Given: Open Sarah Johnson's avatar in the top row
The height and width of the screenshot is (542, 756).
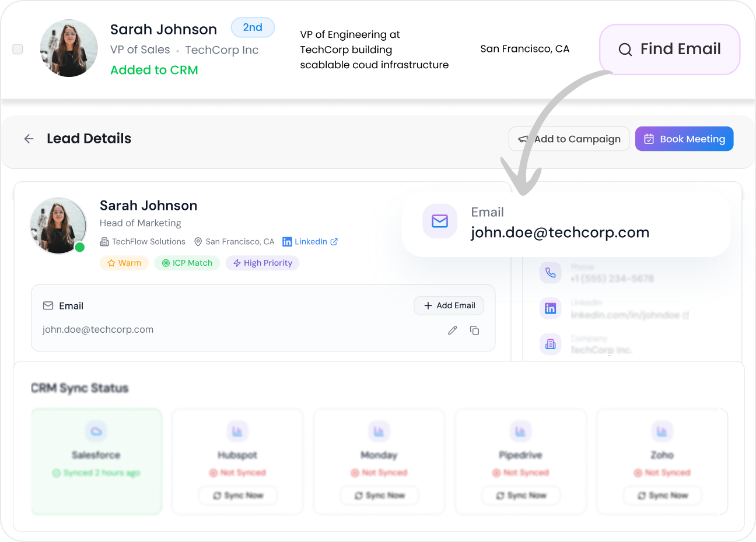Looking at the screenshot, I should (x=69, y=48).
